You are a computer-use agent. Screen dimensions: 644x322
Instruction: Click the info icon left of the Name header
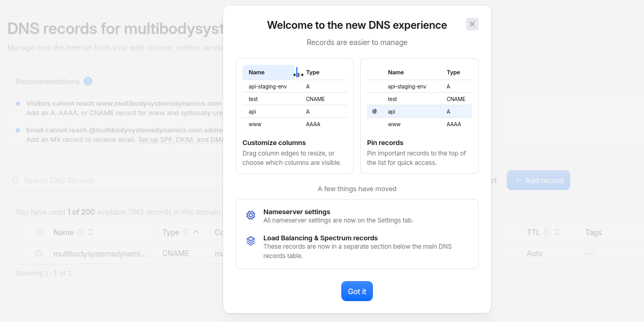pyautogui.click(x=39, y=232)
